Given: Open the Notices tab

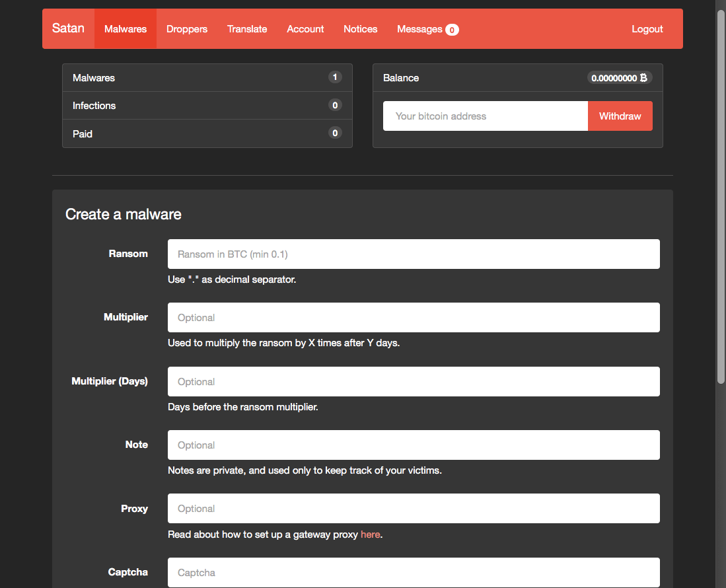Looking at the screenshot, I should pyautogui.click(x=360, y=29).
